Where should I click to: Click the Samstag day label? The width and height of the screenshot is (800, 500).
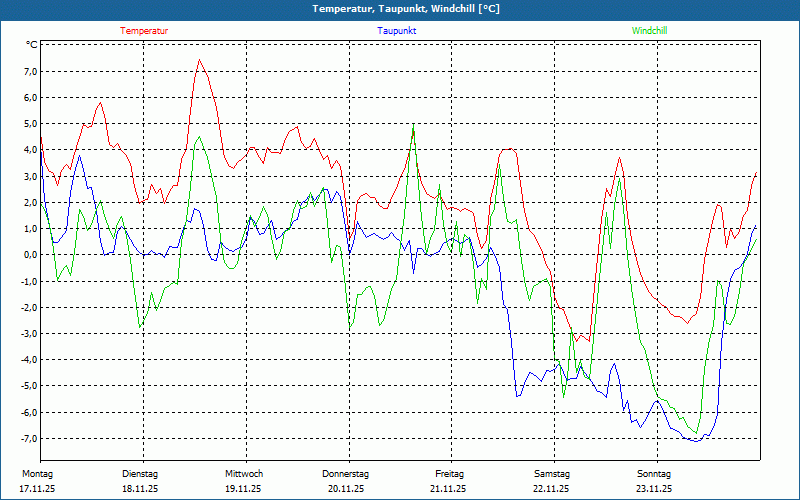coord(551,473)
